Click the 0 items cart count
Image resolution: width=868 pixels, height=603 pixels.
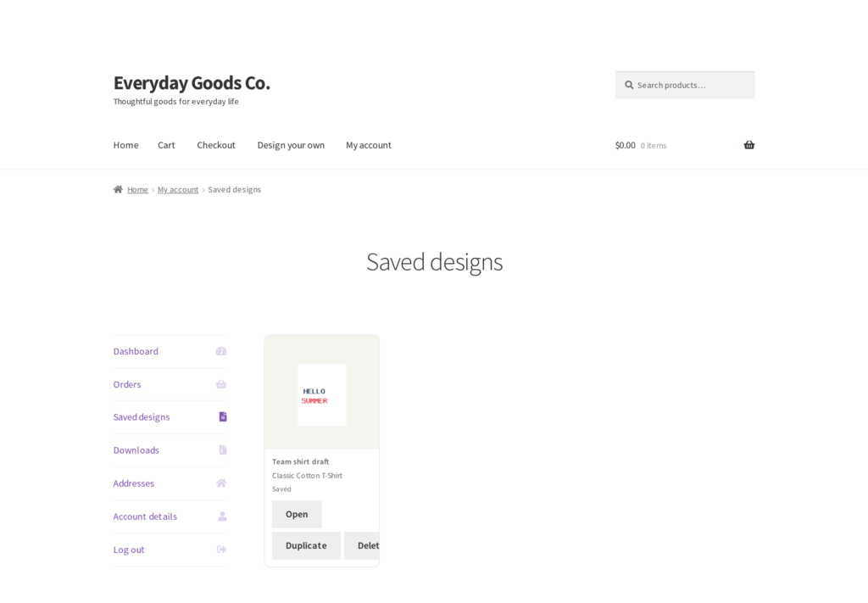[654, 146]
